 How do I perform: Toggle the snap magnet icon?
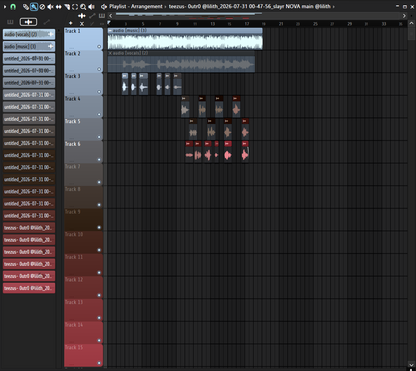[13, 6]
